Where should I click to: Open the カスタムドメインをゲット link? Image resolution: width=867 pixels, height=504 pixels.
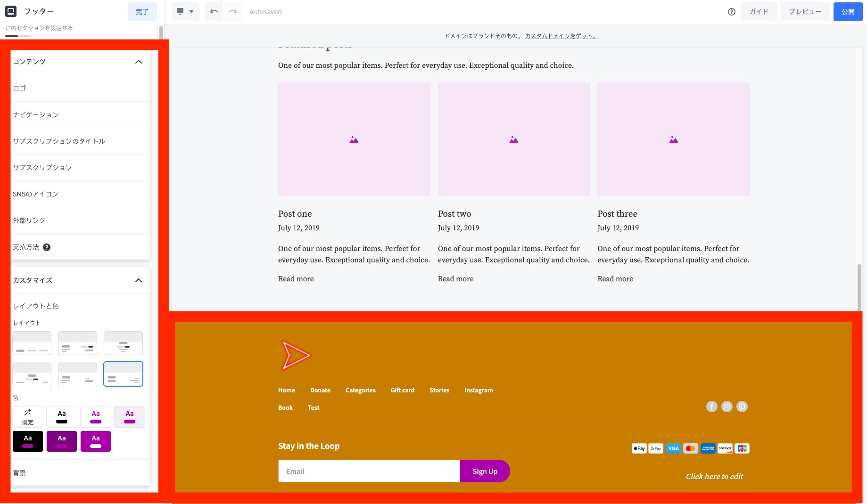[561, 36]
